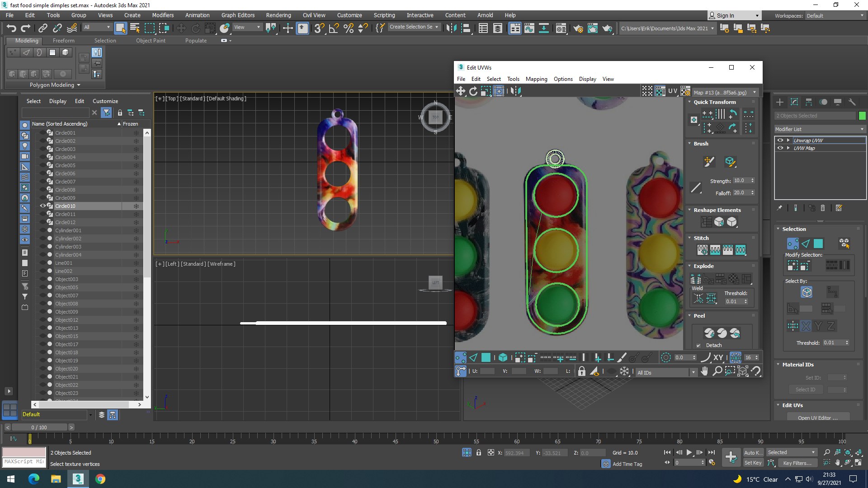Click the Sign In button

[734, 15]
